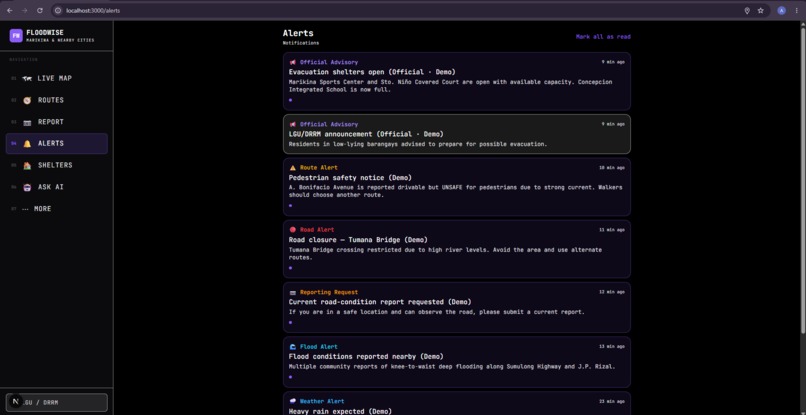Open the Flood conditions reported nearby alert

[x=456, y=362]
